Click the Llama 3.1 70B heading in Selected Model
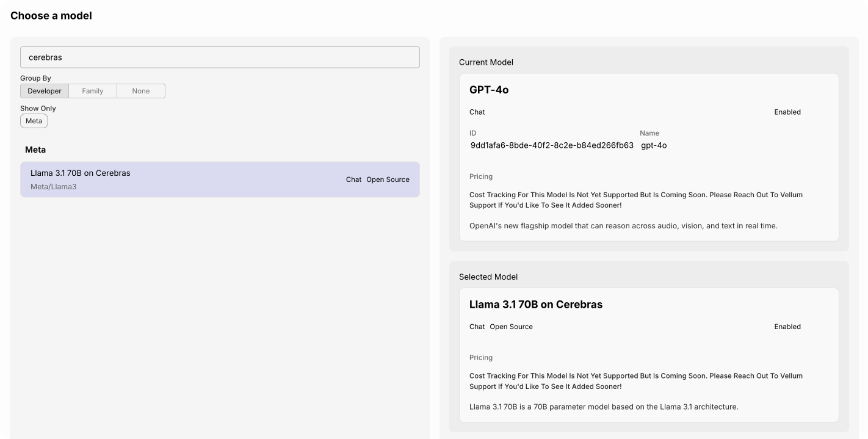Image resolution: width=868 pixels, height=439 pixels. [536, 305]
